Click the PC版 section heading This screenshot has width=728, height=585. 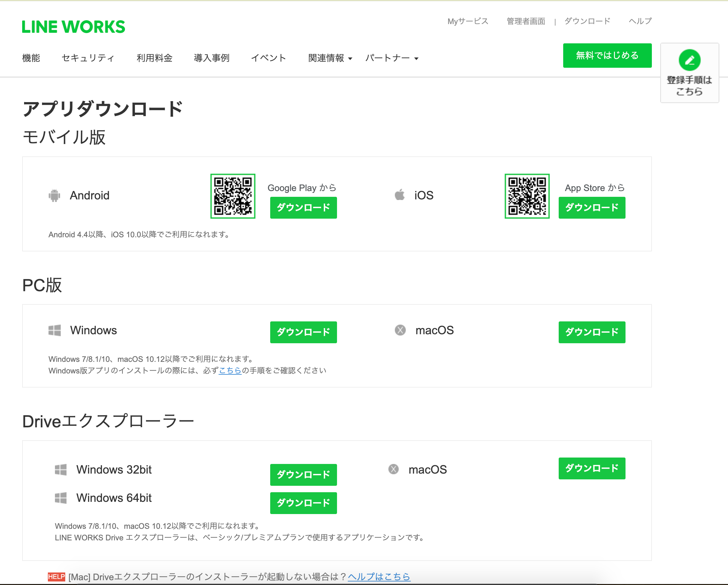coord(42,285)
